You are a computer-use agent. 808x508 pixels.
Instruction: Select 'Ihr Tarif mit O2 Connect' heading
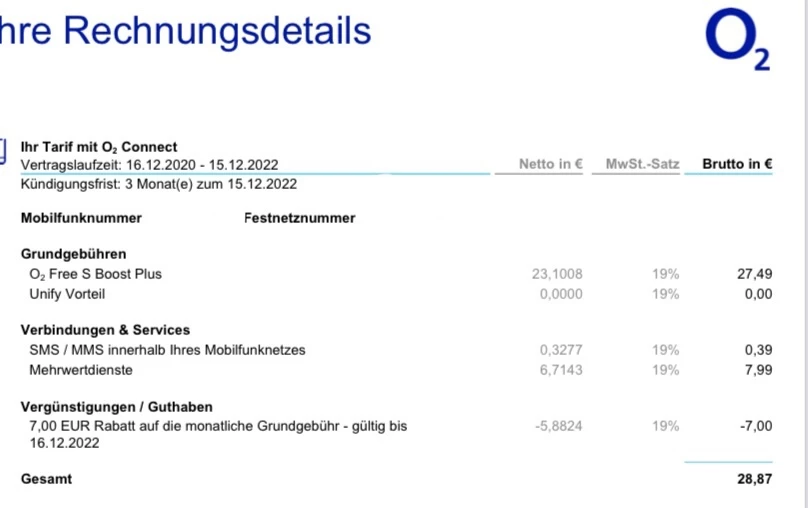pos(99,147)
